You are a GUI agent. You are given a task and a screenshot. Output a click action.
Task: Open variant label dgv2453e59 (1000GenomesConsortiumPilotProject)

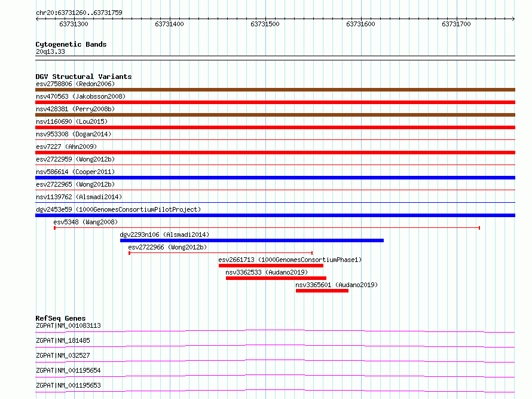(118, 209)
